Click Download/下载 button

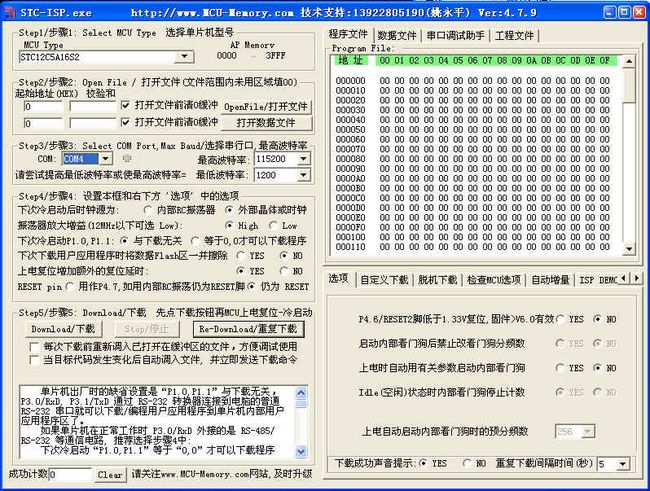tap(63, 329)
